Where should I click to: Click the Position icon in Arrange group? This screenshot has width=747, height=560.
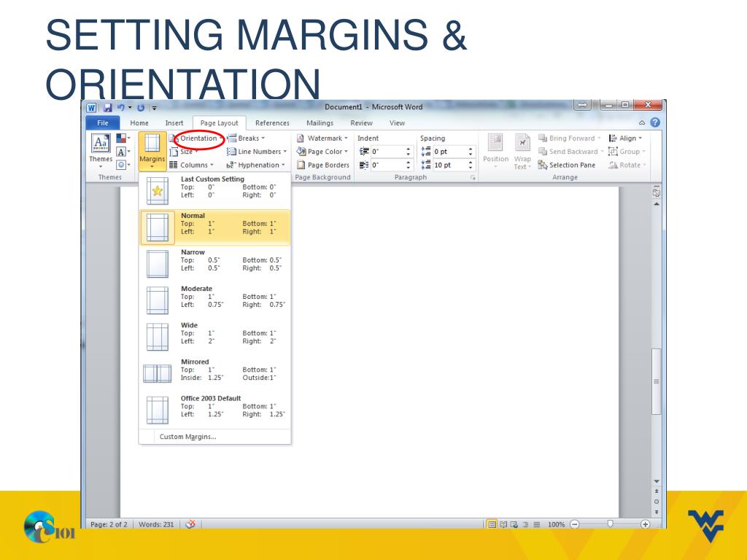[x=495, y=142]
